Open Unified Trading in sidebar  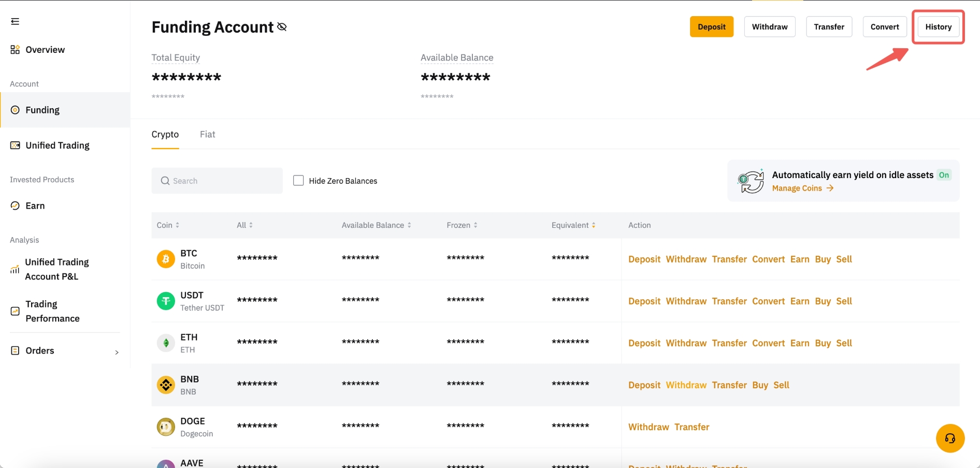57,145
